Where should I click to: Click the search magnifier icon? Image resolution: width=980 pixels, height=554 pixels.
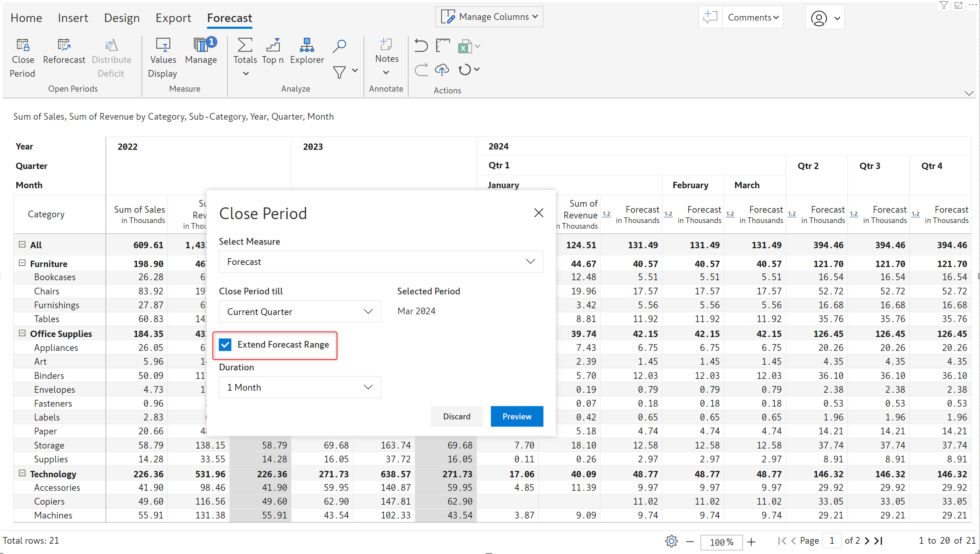[339, 46]
